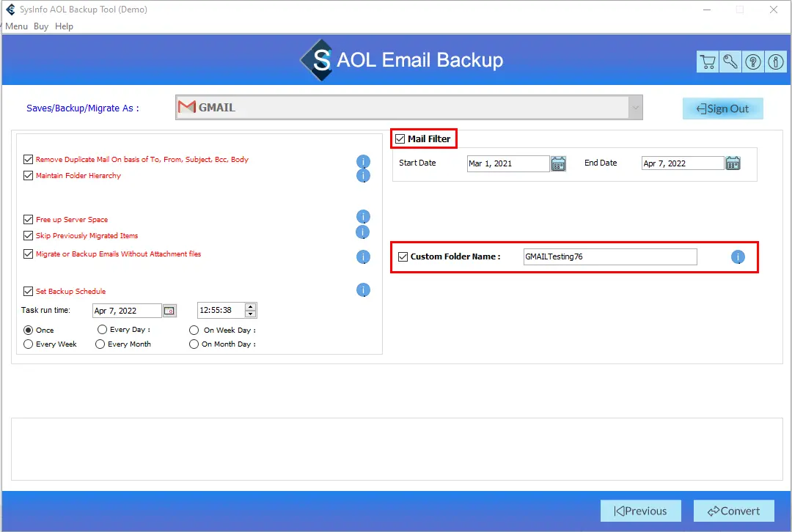Increase task run time with up arrow
Image resolution: width=792 pixels, height=532 pixels.
(251, 307)
